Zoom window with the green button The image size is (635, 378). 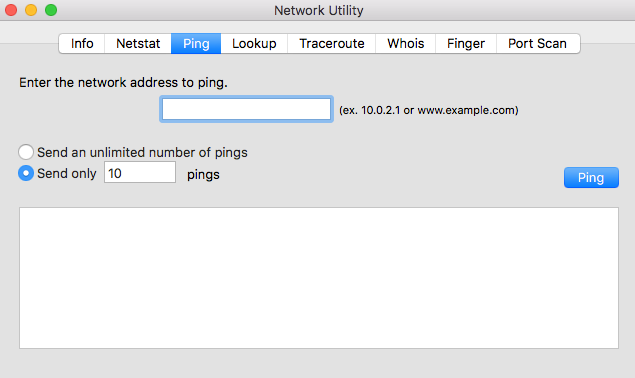tap(51, 10)
